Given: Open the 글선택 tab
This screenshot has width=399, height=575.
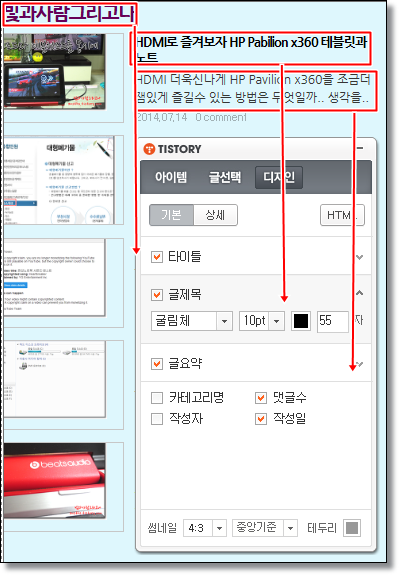Looking at the screenshot, I should point(225,177).
